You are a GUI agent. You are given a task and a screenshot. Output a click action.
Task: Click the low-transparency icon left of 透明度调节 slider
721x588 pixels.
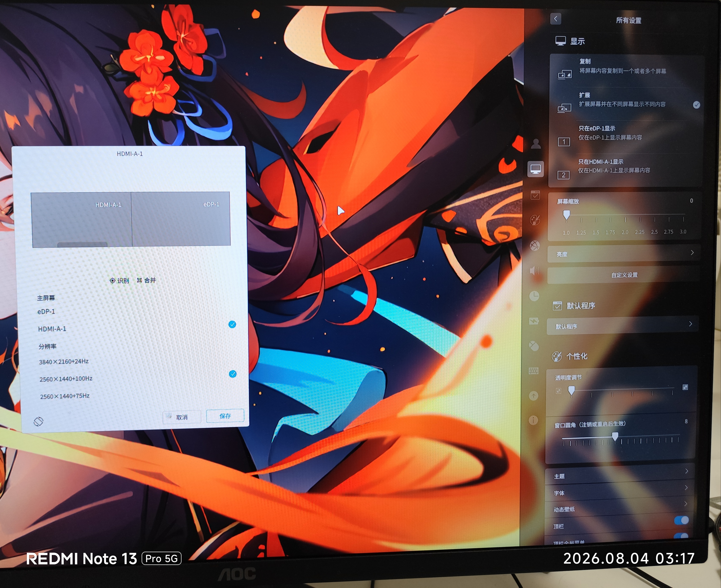point(558,391)
